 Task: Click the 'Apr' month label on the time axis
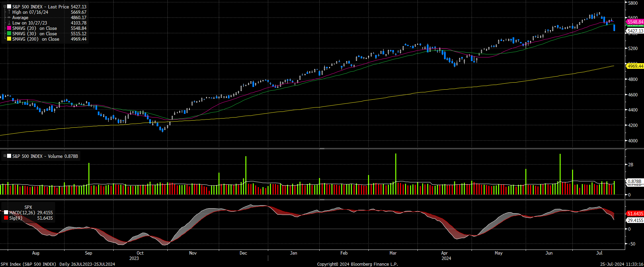[444, 253]
